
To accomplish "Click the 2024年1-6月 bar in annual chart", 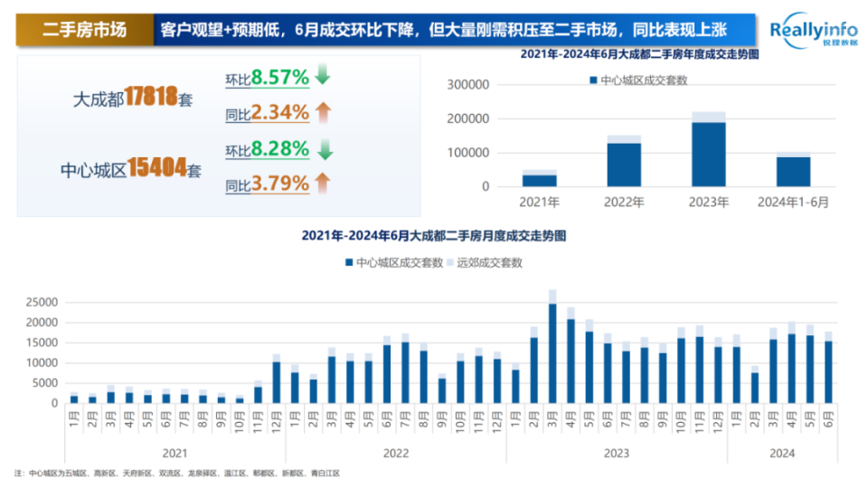I will pyautogui.click(x=793, y=169).
